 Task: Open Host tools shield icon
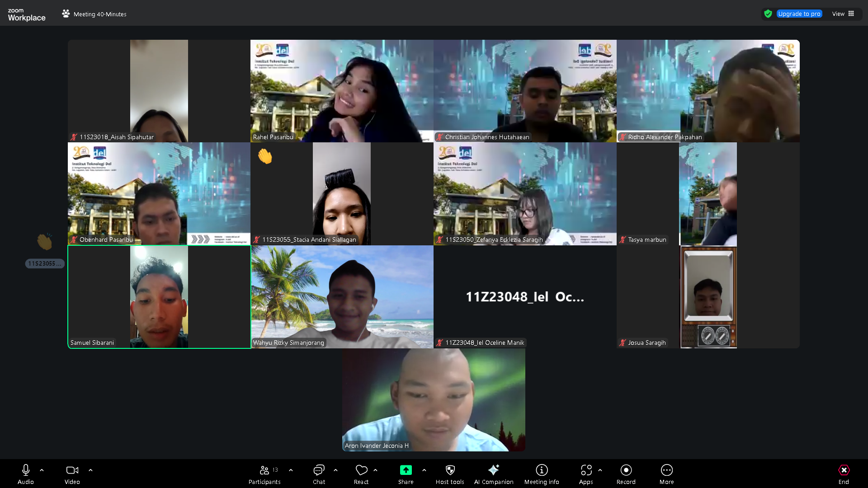(450, 470)
